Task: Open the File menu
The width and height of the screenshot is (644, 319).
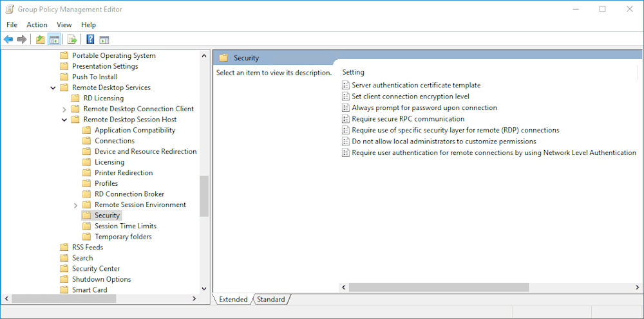Action: pos(12,24)
